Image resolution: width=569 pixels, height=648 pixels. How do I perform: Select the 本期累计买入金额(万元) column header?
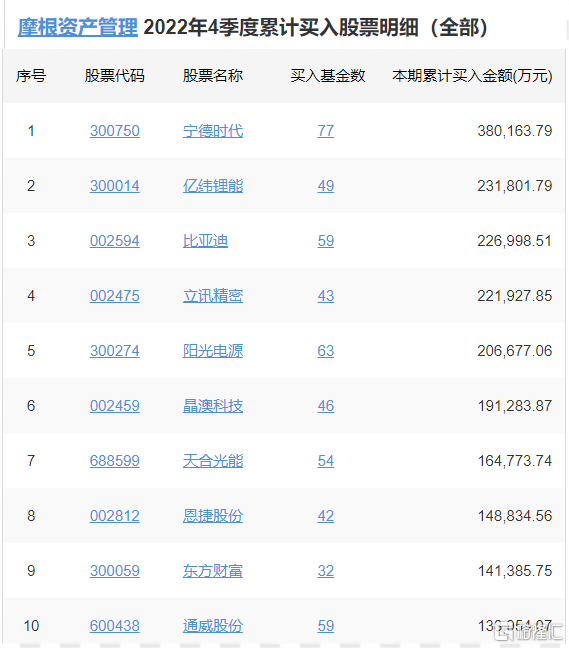pyautogui.click(x=472, y=76)
